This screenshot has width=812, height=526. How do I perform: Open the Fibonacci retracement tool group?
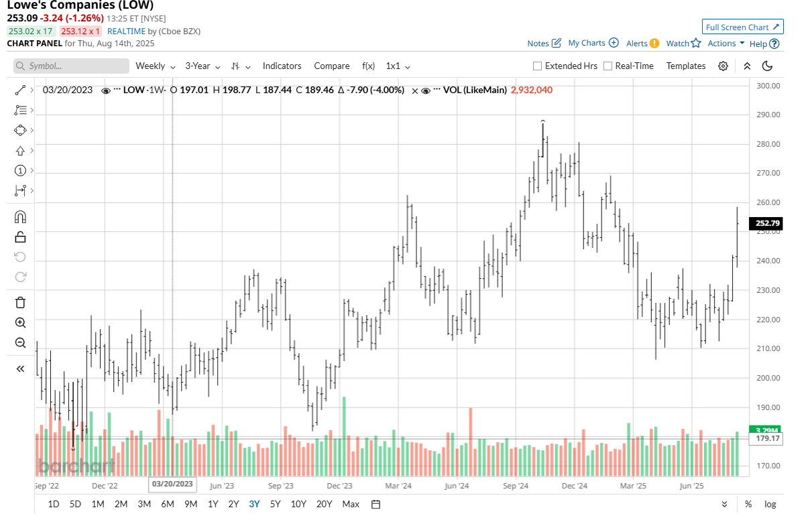click(20, 110)
